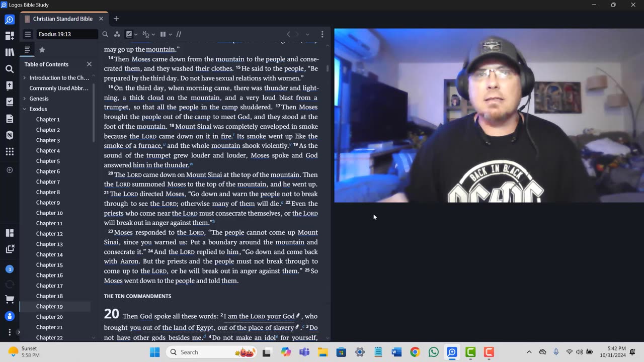Open Windows Start menu
This screenshot has width=644, height=362.
tap(154, 352)
